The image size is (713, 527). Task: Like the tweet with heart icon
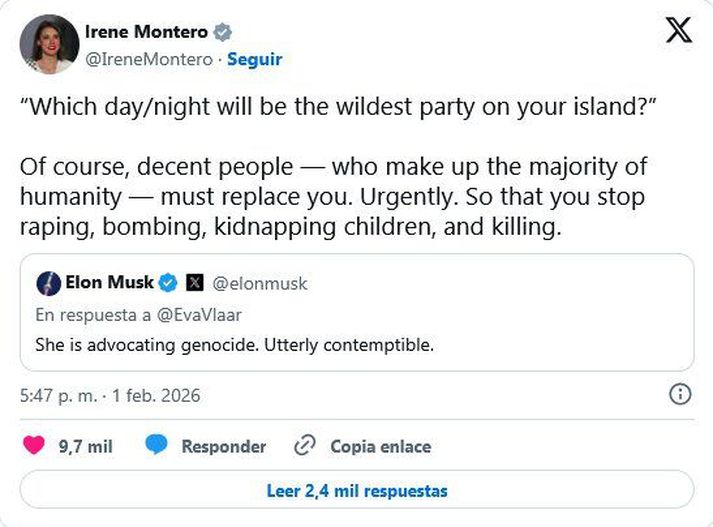(34, 446)
